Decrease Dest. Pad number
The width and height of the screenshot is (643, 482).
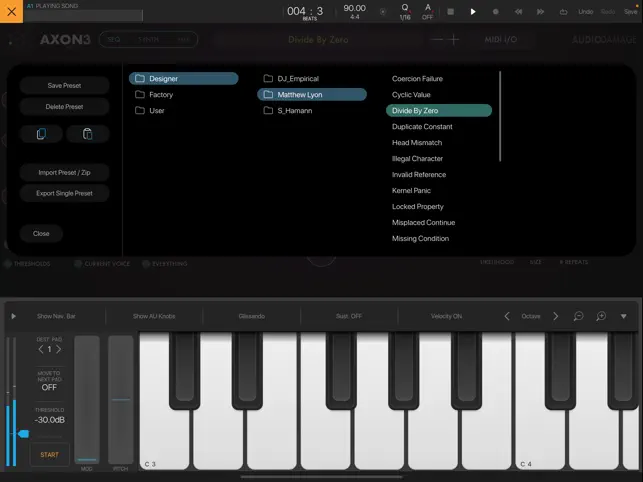(x=41, y=350)
